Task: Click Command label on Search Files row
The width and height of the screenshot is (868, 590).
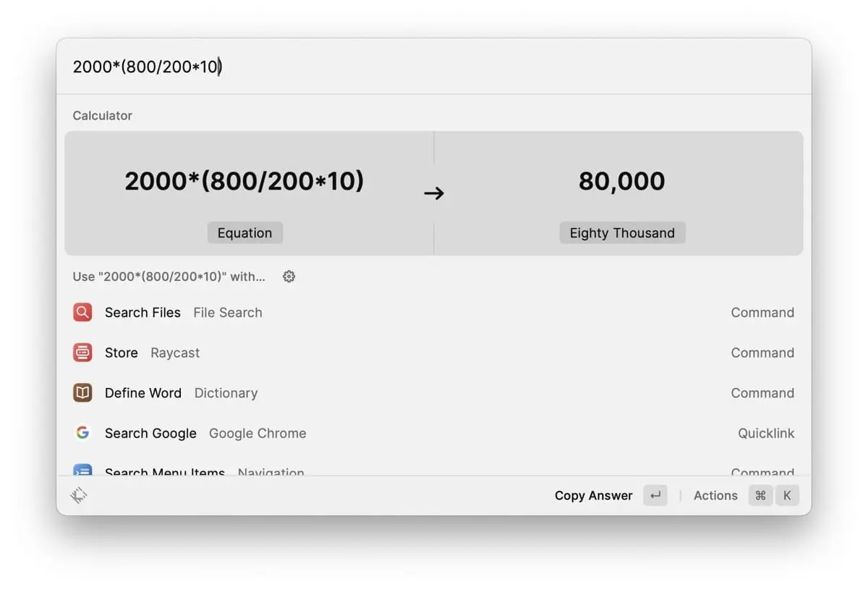Action: pos(762,313)
